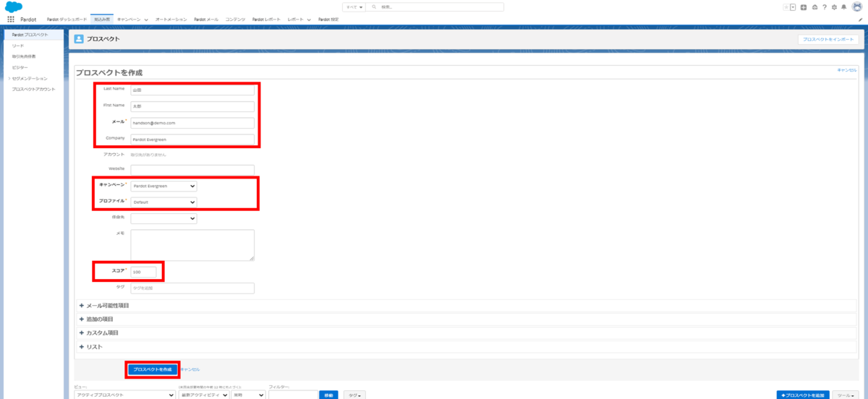The height and width of the screenshot is (399, 868).
Task: Click the magnifier in the global search
Action: tap(373, 7)
